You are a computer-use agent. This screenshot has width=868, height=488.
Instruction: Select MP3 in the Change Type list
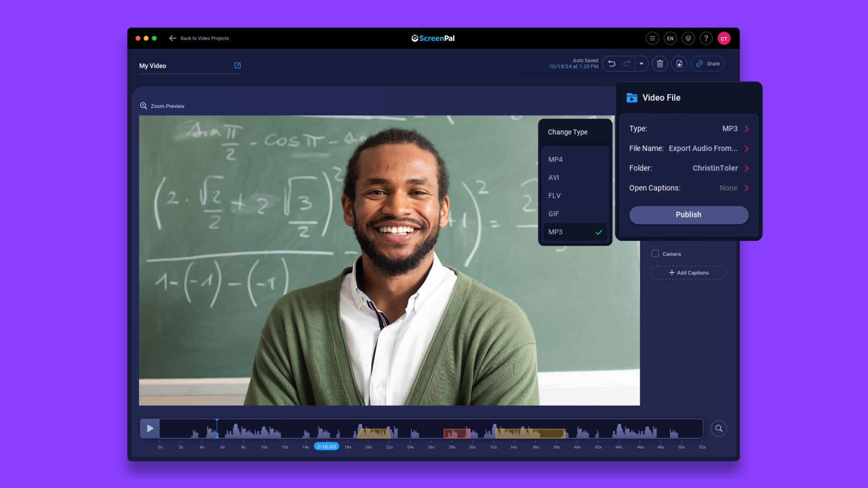555,232
